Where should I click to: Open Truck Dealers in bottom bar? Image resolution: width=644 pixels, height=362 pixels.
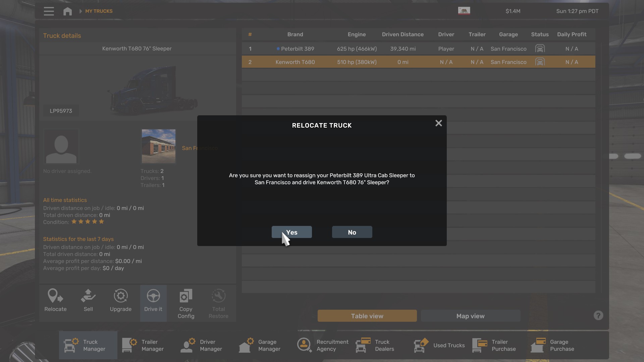pyautogui.click(x=380, y=345)
